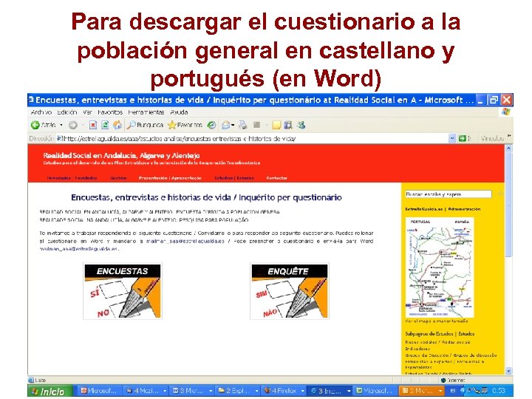The height and width of the screenshot is (399, 532).
Task: Expand the Mail icon dropdown arrow
Action: pos(233,126)
